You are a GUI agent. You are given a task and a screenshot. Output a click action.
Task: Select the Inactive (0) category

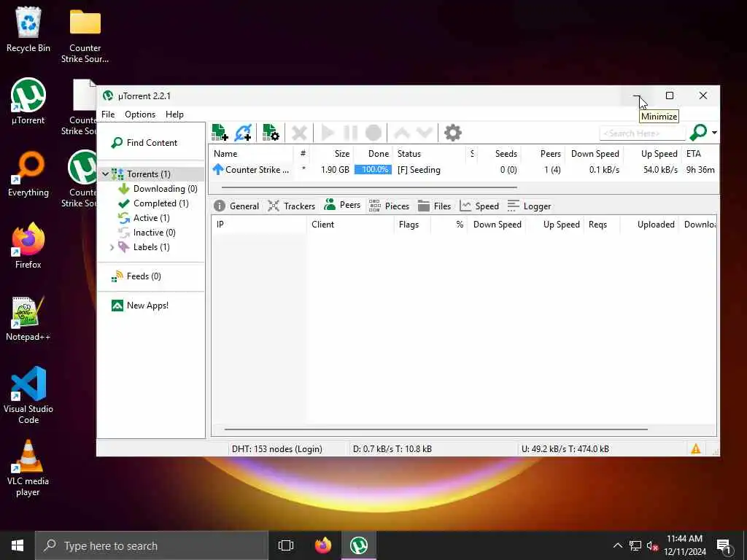pyautogui.click(x=147, y=233)
